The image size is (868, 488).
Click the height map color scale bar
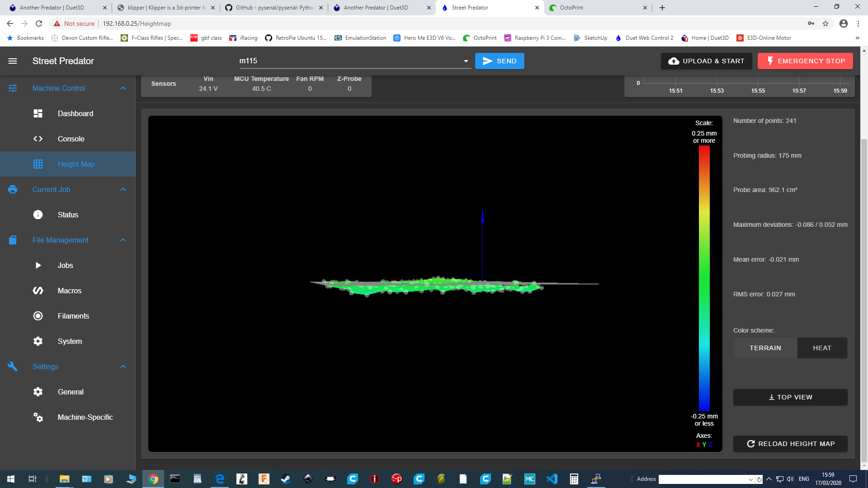coord(704,278)
